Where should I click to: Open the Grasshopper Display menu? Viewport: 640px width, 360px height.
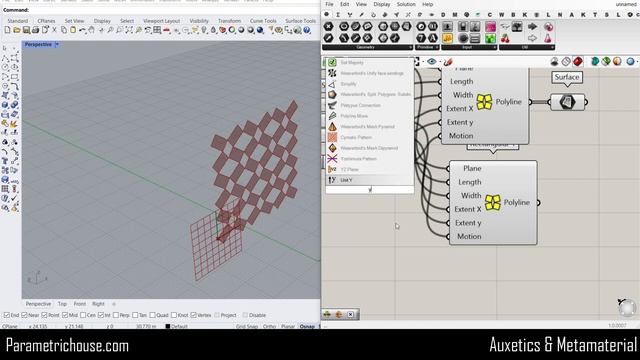382,4
